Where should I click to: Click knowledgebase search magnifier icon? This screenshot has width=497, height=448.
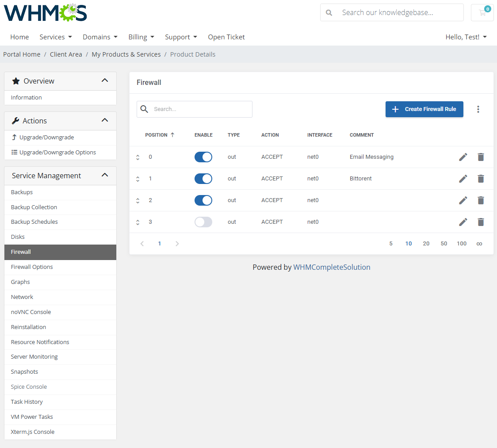point(329,13)
